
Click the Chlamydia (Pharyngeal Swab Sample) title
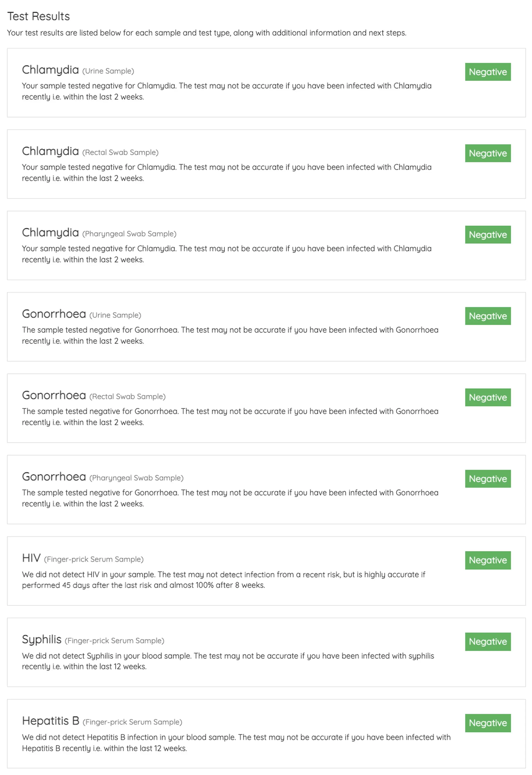pos(99,233)
